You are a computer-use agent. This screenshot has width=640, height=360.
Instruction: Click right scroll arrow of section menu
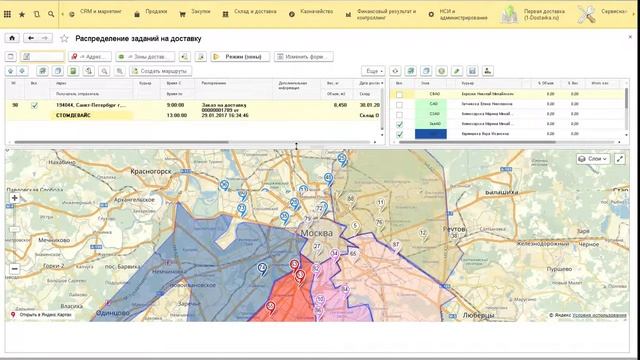pos(634,14)
